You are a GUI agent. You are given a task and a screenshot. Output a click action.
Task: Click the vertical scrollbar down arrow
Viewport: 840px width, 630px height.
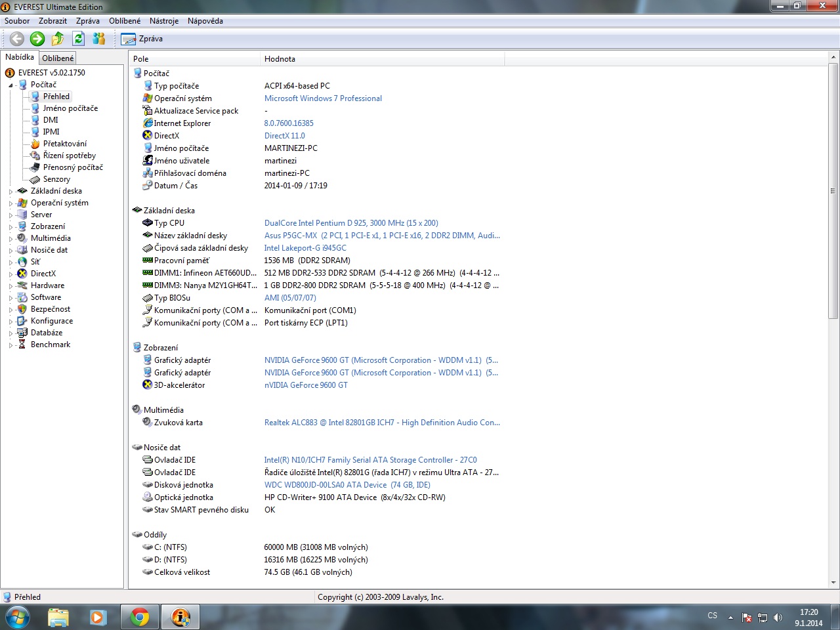(833, 582)
